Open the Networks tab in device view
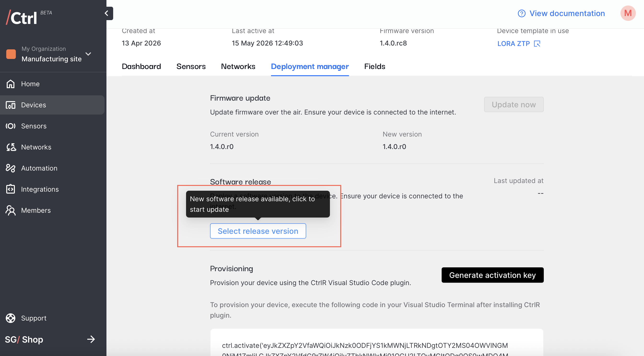The height and width of the screenshot is (356, 644). [x=238, y=66]
